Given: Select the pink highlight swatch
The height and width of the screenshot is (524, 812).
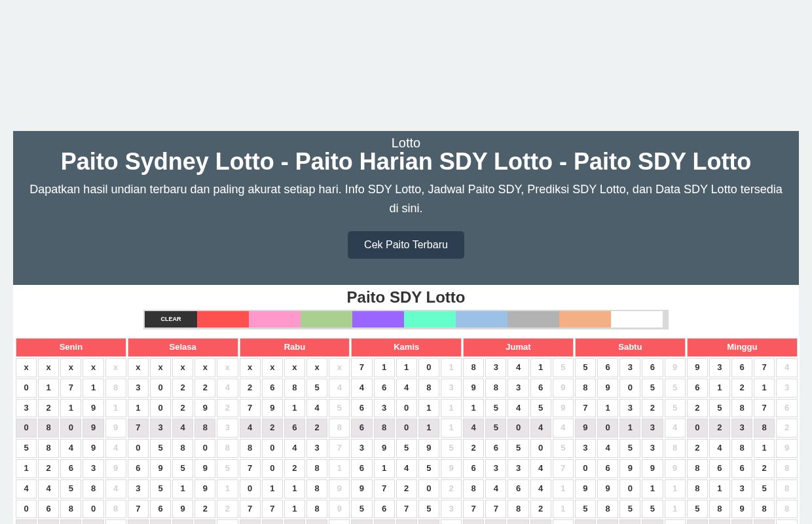Looking at the screenshot, I should (274, 319).
